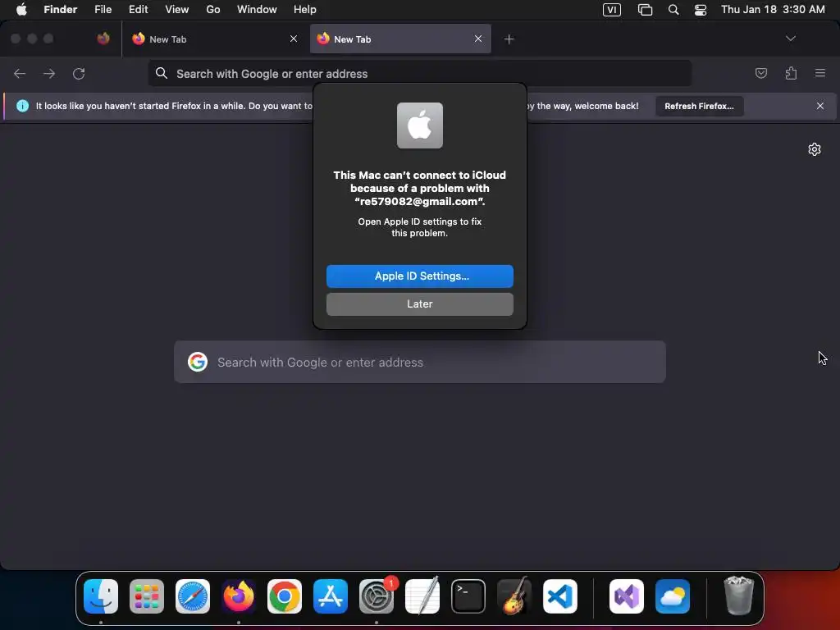Screen dimensions: 840x630
Task: Open Weather app from the Dock
Action: coord(673,596)
